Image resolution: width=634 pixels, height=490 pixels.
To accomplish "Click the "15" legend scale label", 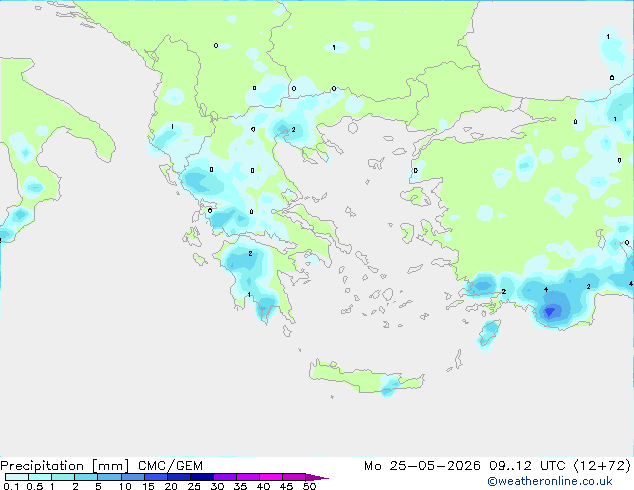I will 148,486.
